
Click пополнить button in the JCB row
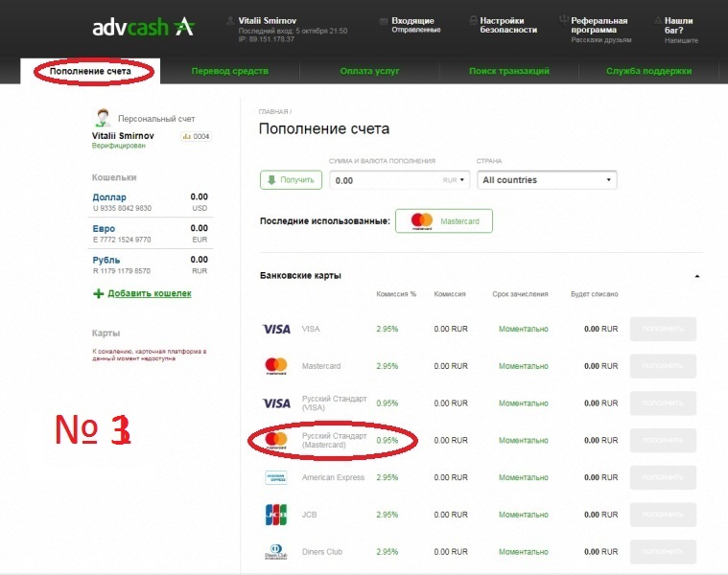(663, 515)
